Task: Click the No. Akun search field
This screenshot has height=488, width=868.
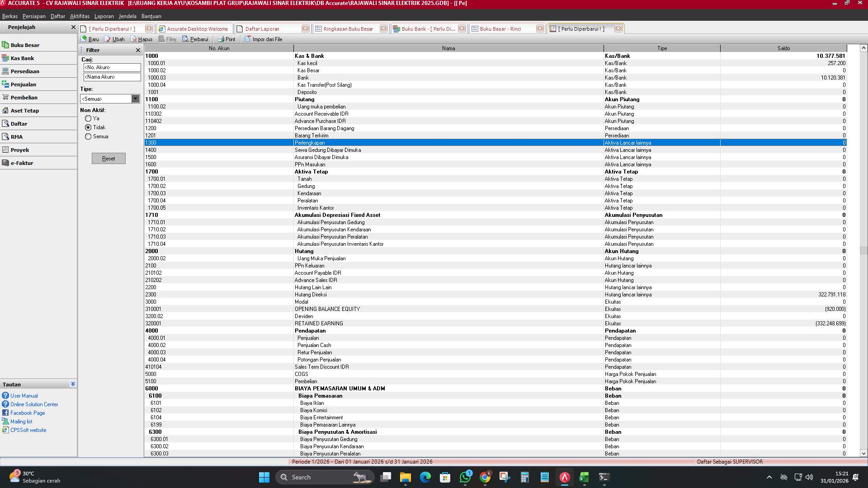Action: [112, 67]
